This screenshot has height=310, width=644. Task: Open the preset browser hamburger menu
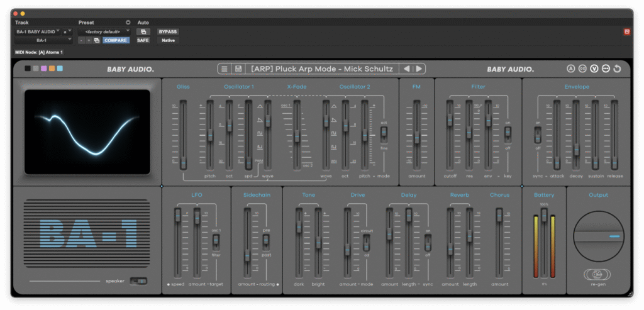pyautogui.click(x=225, y=69)
